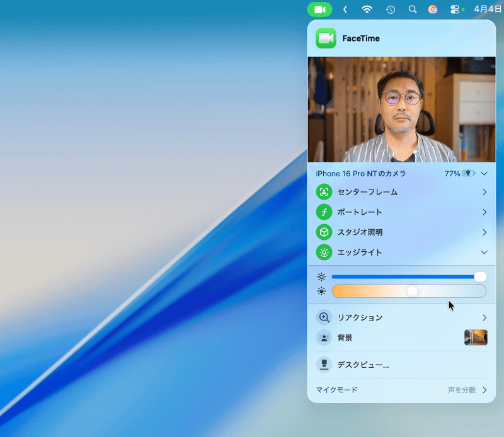Click the left chevron in the menu bar
Image resolution: width=504 pixels, height=437 pixels.
pos(345,9)
